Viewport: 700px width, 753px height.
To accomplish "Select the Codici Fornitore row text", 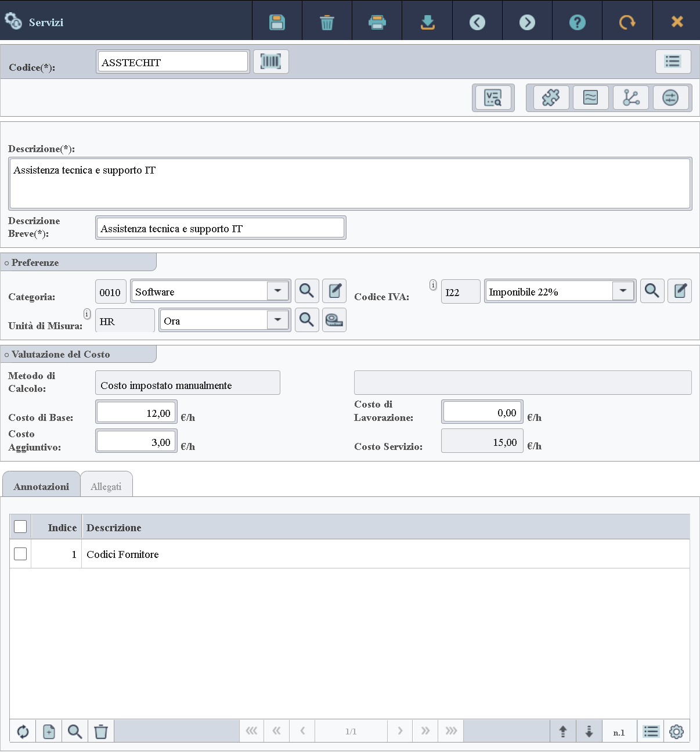I will pyautogui.click(x=122, y=554).
